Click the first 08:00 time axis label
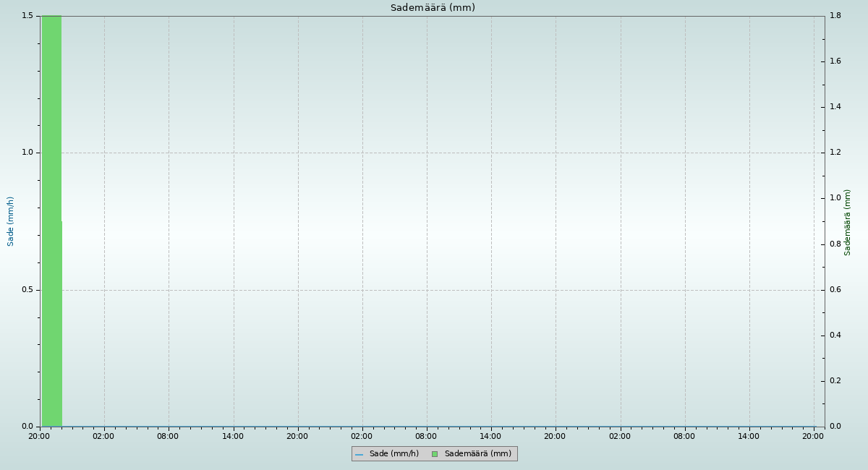 168,436
